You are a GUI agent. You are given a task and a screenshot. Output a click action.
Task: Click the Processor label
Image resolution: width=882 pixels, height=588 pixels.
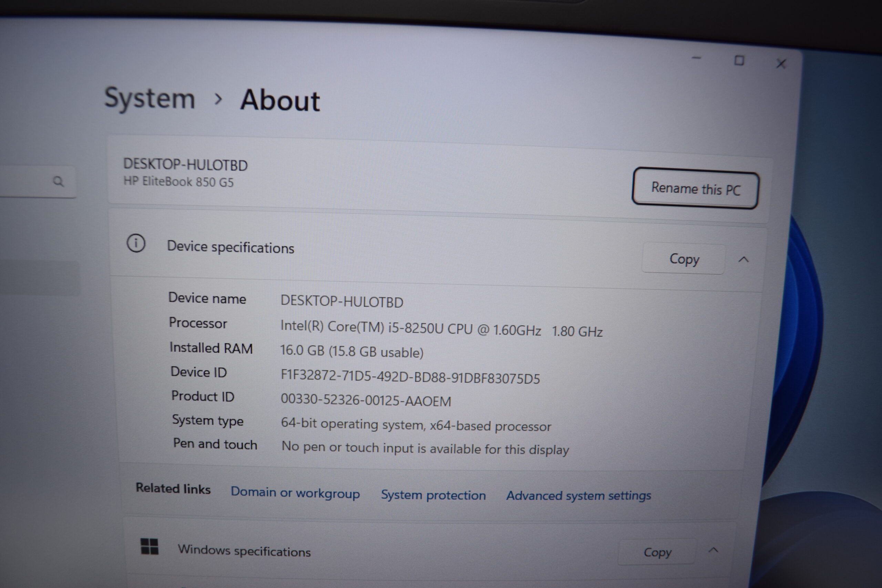pyautogui.click(x=198, y=323)
